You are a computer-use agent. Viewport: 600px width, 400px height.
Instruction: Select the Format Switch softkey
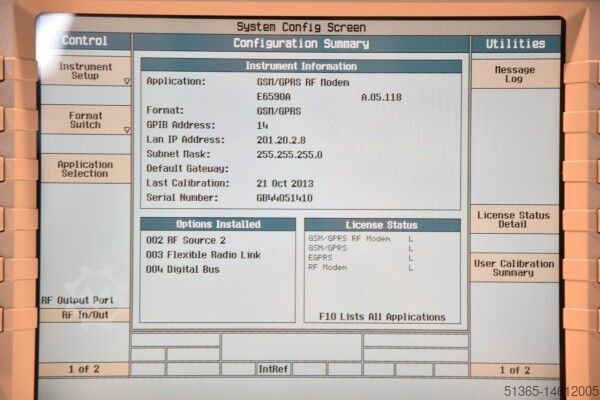(x=85, y=120)
